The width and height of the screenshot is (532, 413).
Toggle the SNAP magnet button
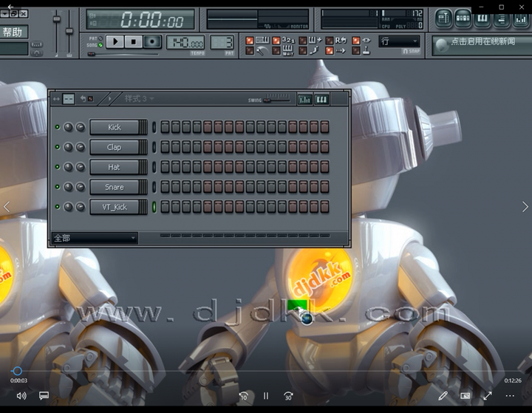(x=412, y=51)
